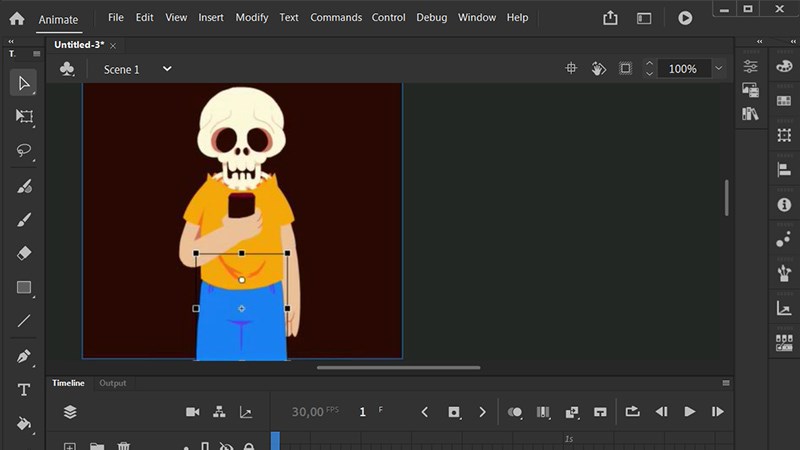Open the Modify menu

tap(251, 18)
